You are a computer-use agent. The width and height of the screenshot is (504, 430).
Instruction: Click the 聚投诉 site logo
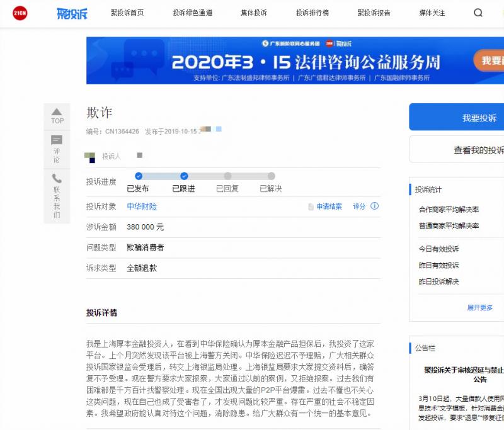point(72,13)
